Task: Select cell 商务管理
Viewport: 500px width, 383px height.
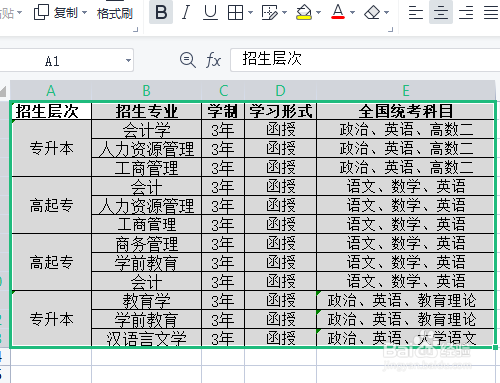Action: (x=146, y=243)
